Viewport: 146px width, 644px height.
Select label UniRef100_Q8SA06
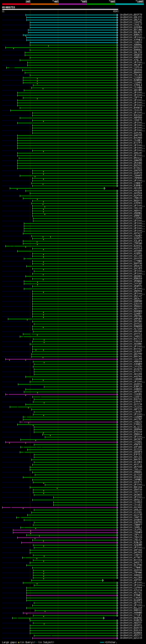point(131,70)
